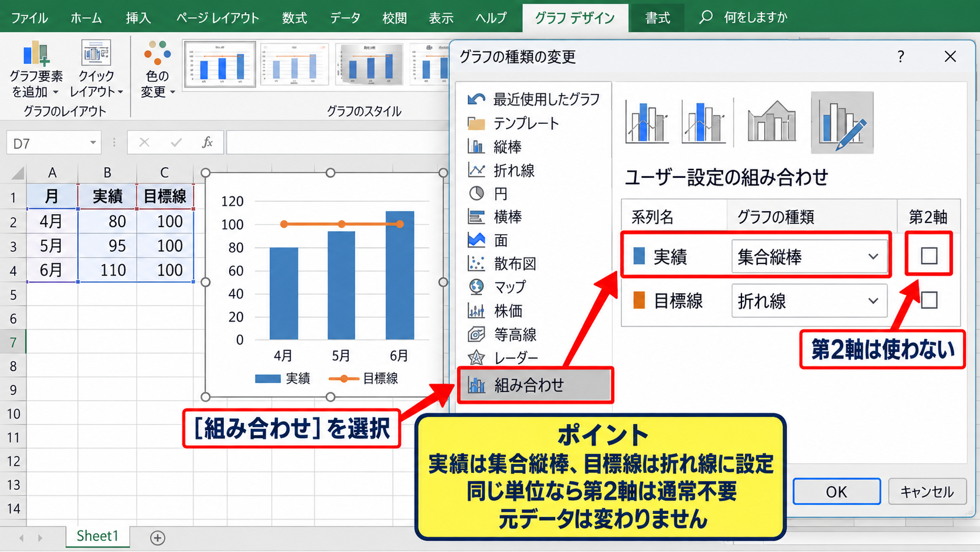Select マップ chart category
The height and width of the screenshot is (552, 980).
point(497,287)
